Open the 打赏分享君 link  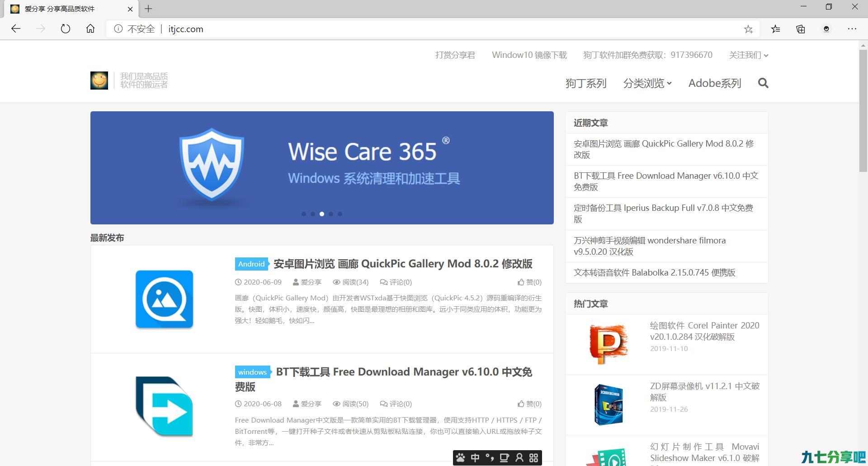[455, 55]
